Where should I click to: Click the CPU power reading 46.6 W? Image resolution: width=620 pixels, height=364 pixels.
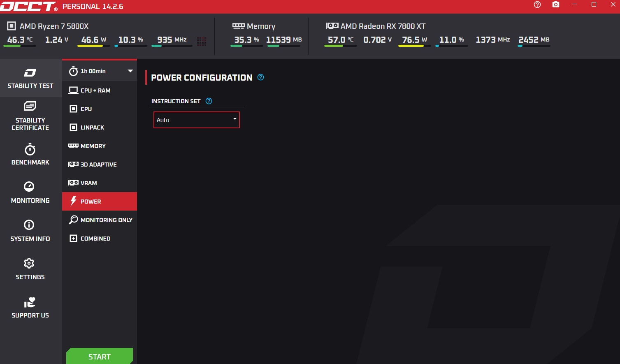click(x=94, y=40)
